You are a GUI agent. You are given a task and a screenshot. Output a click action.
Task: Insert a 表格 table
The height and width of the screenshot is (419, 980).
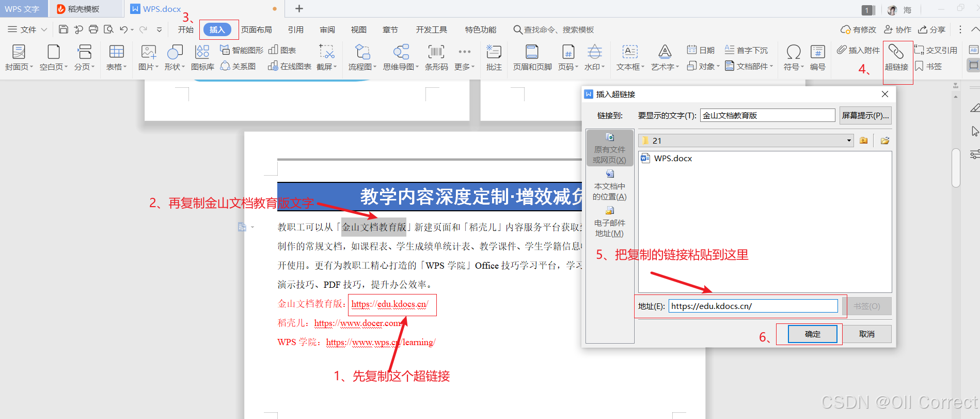click(x=116, y=57)
